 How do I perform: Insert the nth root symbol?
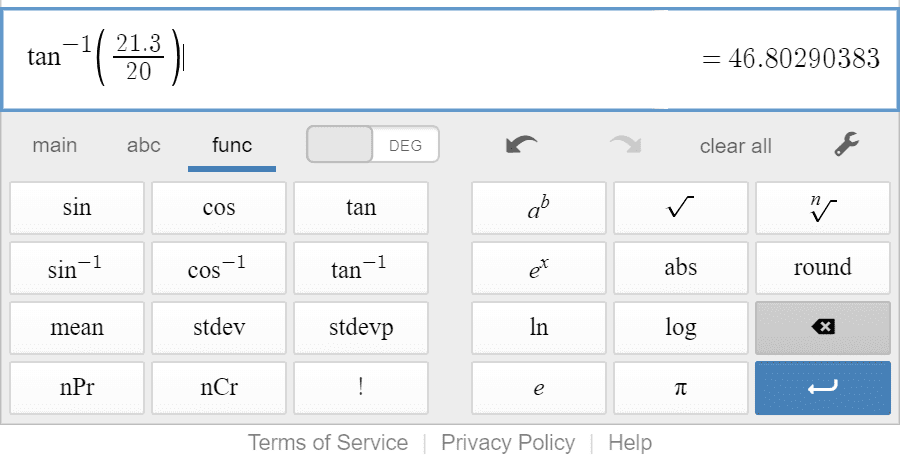pyautogui.click(x=822, y=208)
